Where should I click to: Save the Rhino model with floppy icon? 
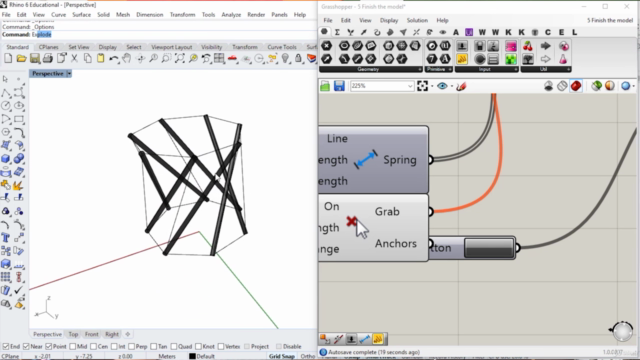pyautogui.click(x=35, y=59)
